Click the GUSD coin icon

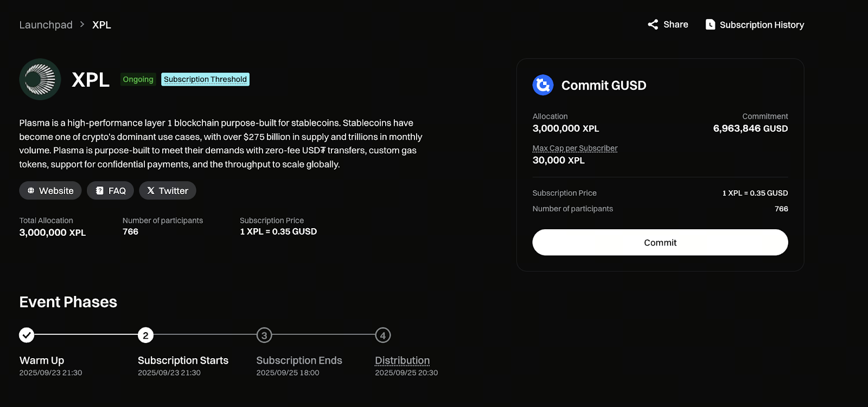tap(543, 85)
